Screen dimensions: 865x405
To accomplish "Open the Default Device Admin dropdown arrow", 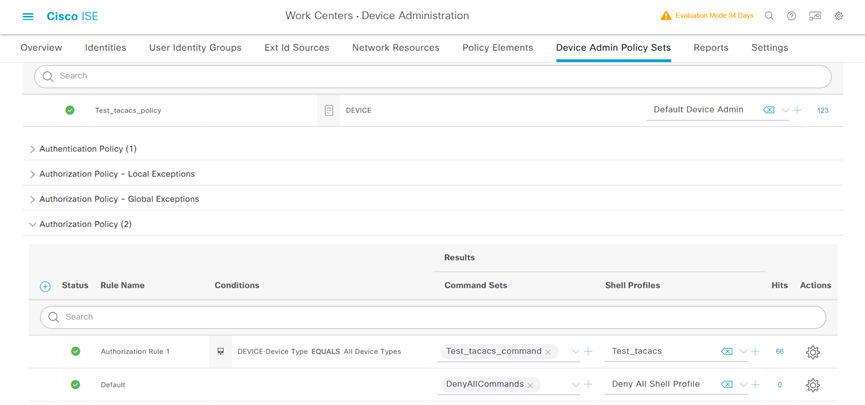I will 786,110.
